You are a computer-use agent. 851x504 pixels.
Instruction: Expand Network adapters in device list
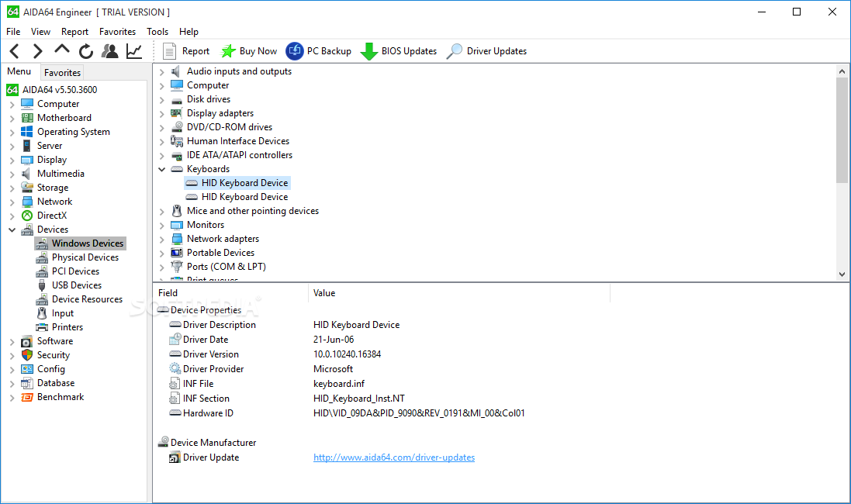pos(161,240)
